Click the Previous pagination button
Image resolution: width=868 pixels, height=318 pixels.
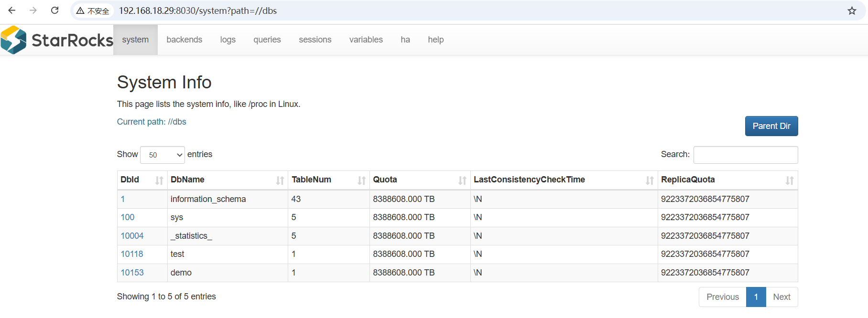[723, 297]
